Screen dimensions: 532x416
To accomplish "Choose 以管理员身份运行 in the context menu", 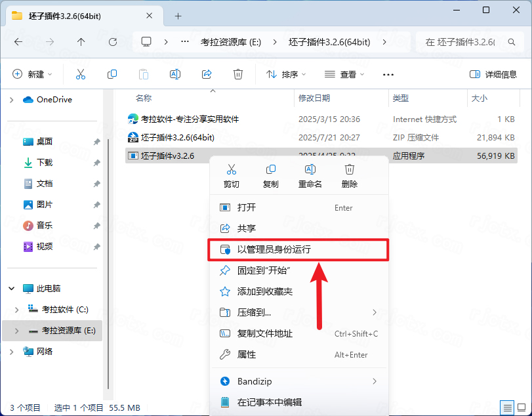I will click(299, 249).
